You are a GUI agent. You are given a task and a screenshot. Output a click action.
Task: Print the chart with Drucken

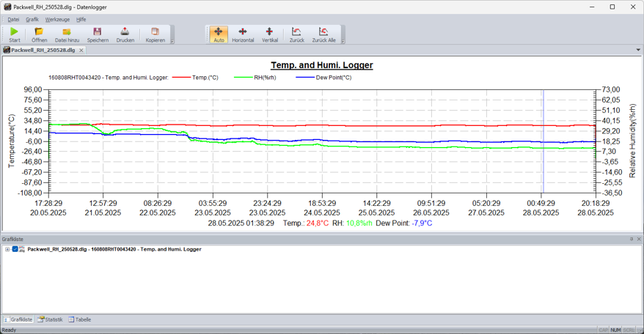click(125, 34)
